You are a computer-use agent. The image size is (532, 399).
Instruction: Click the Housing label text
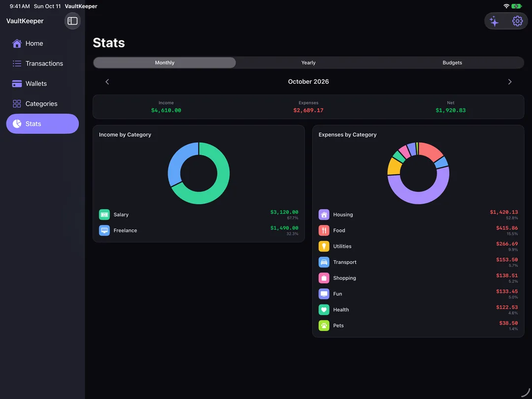[x=343, y=214]
